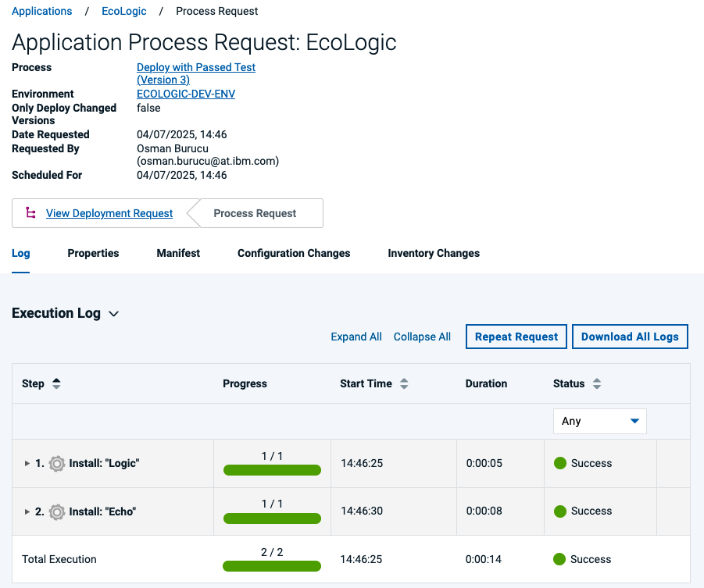Click the total duration value 0:00:14
704x588 pixels.
coord(483,559)
